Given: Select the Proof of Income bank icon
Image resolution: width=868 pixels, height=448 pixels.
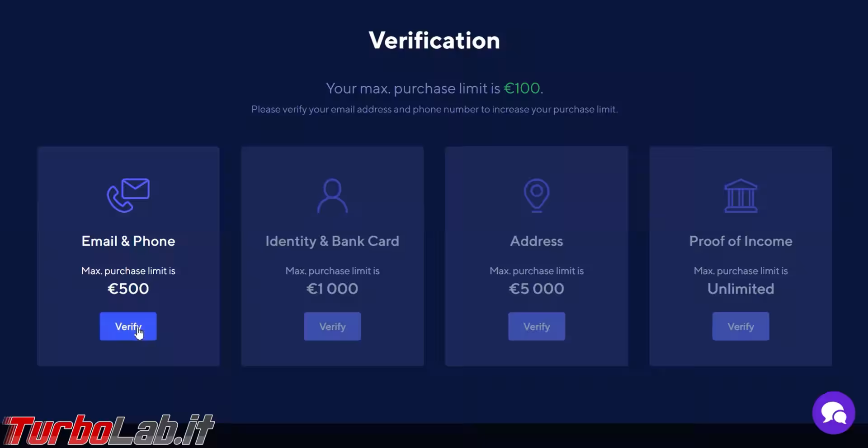Looking at the screenshot, I should tap(741, 196).
